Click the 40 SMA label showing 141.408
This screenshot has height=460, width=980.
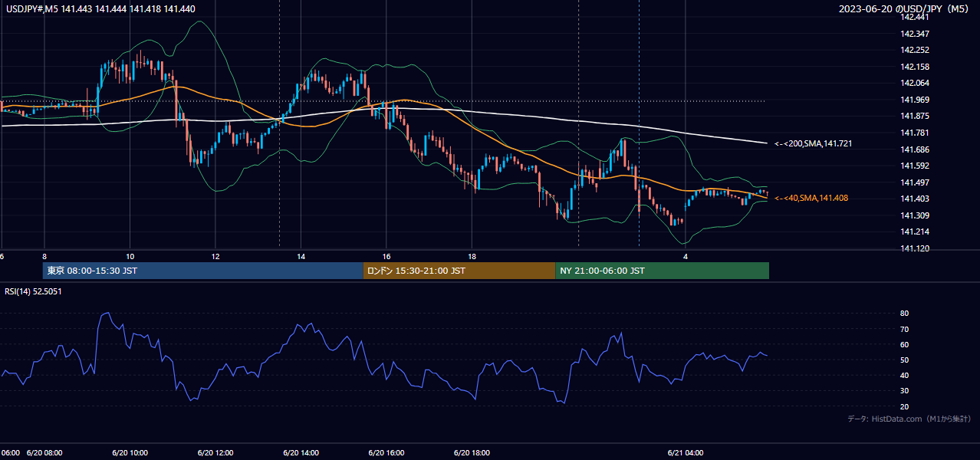point(811,198)
